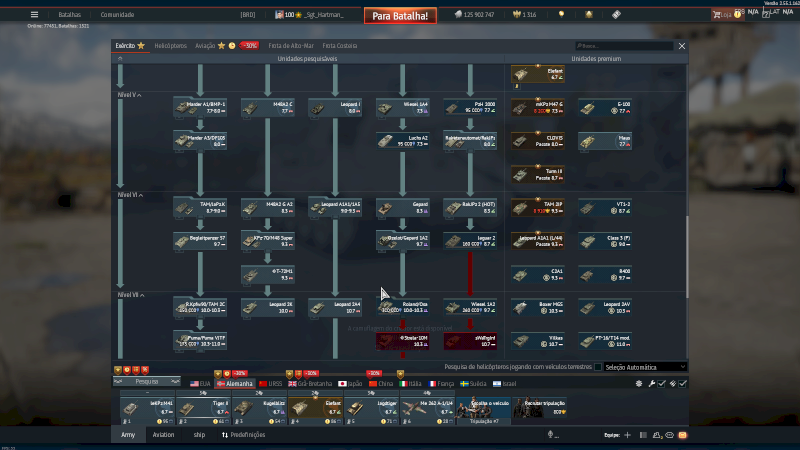This screenshot has height=450, width=800.
Task: Collapse the Nível VI rank section
Action: click(x=130, y=195)
